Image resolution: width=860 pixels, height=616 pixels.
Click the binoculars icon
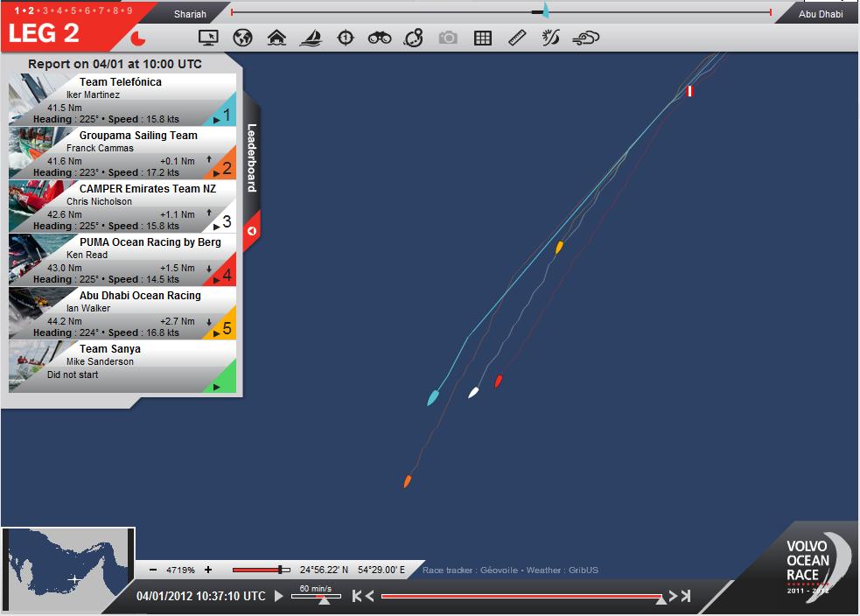(x=380, y=38)
